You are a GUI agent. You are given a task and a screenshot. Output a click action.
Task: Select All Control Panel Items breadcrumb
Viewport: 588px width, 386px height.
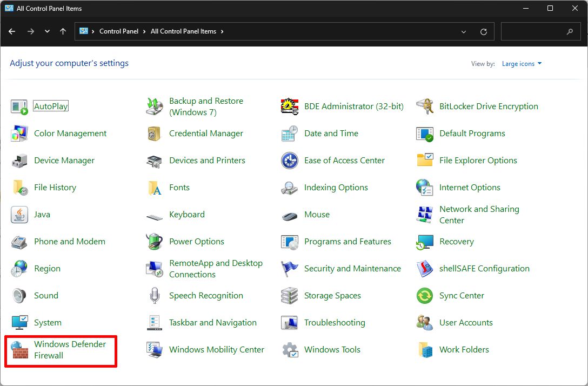(183, 31)
